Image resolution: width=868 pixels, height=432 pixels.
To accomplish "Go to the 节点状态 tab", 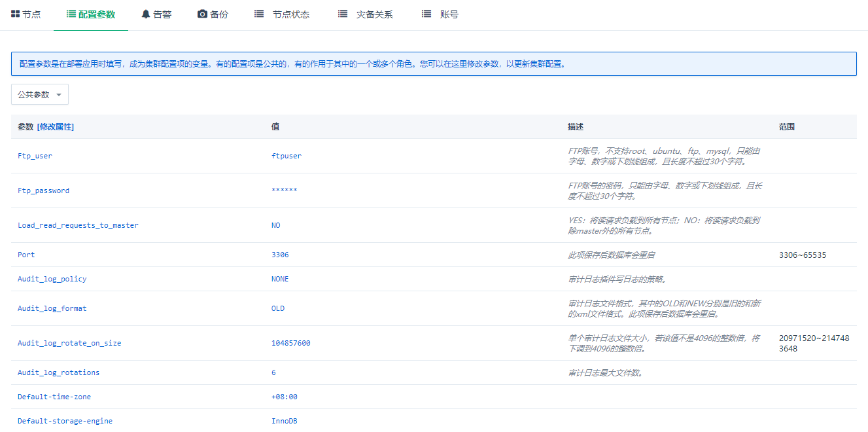I will coord(282,14).
